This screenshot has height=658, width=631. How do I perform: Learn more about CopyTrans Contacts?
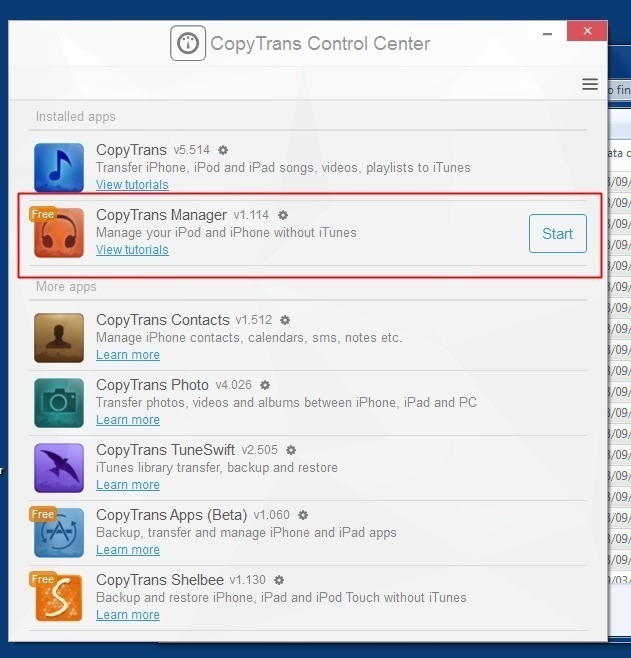click(x=128, y=355)
